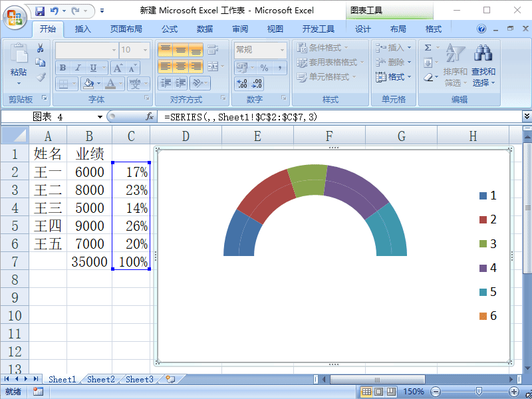Select the AutoSum Σ icon
This screenshot has height=399, width=532.
pos(428,46)
